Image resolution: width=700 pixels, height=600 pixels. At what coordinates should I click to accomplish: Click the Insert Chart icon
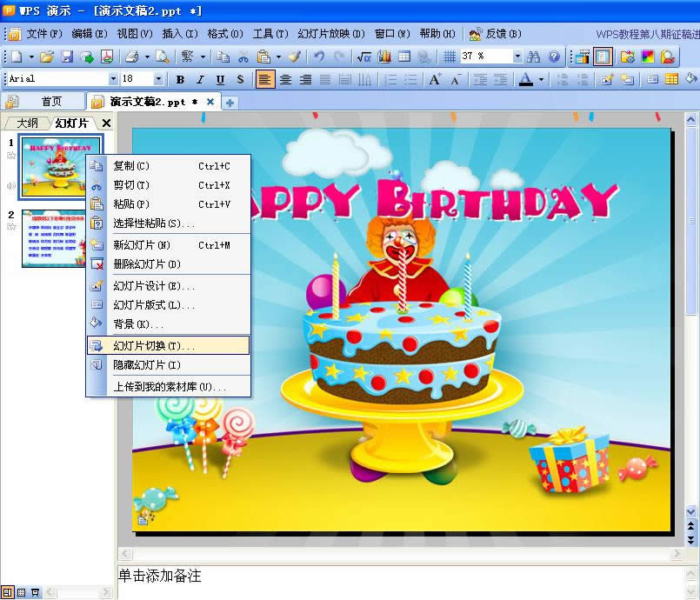point(383,57)
